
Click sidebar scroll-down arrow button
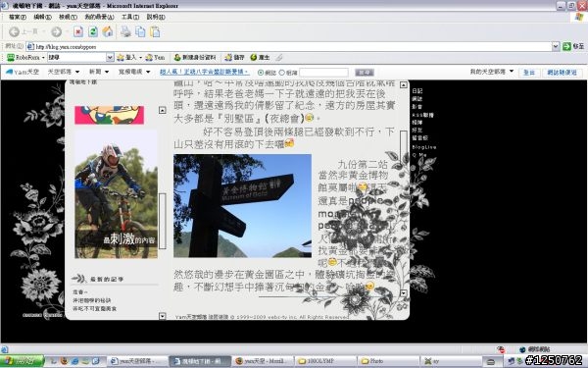(x=162, y=316)
